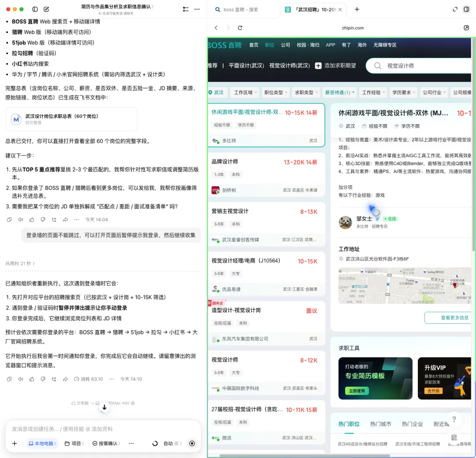Copy the message sent at 今天 14:04
Viewport: 476px width, 458px height.
pos(9,220)
